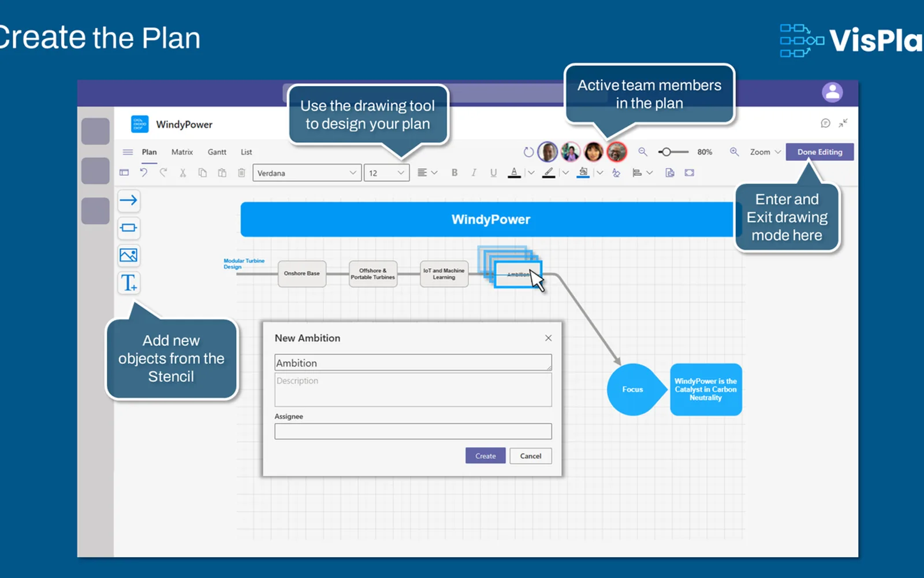Image resolution: width=924 pixels, height=578 pixels.
Task: Toggle bold formatting
Action: click(454, 172)
